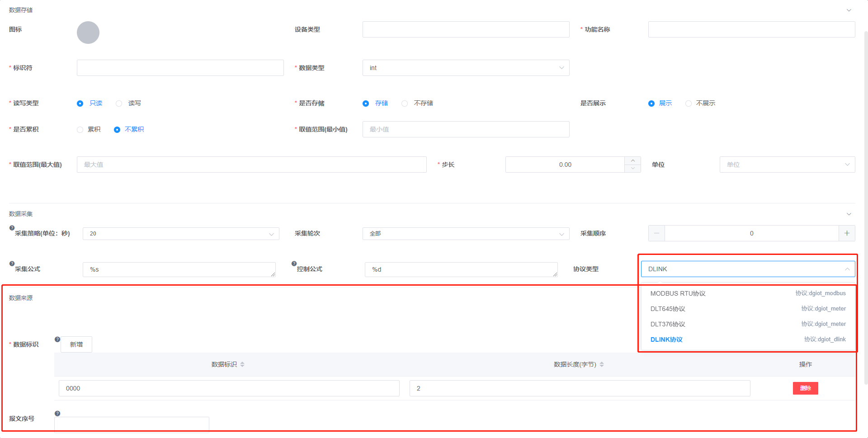This screenshot has width=868, height=438.
Task: Choose DLT645协议 option
Action: (x=748, y=309)
